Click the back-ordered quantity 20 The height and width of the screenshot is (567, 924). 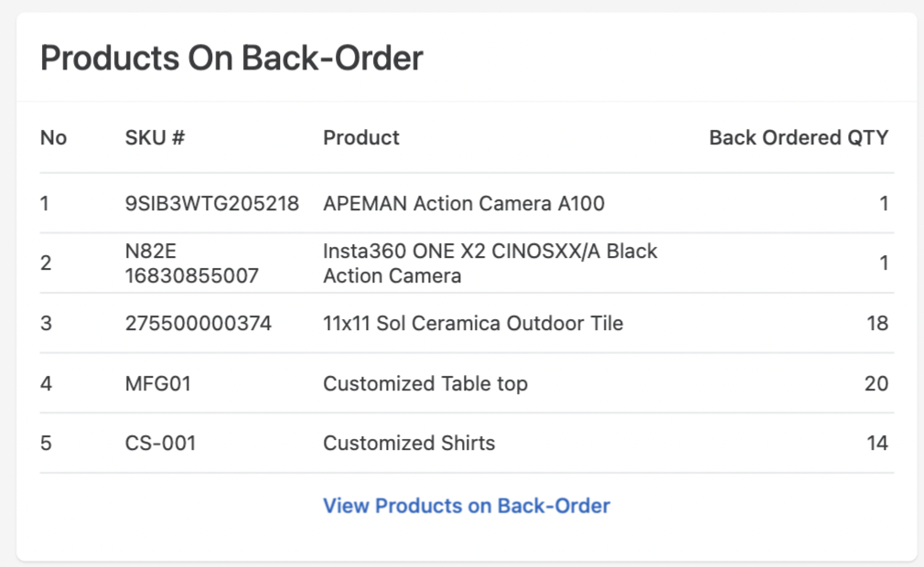pos(876,383)
